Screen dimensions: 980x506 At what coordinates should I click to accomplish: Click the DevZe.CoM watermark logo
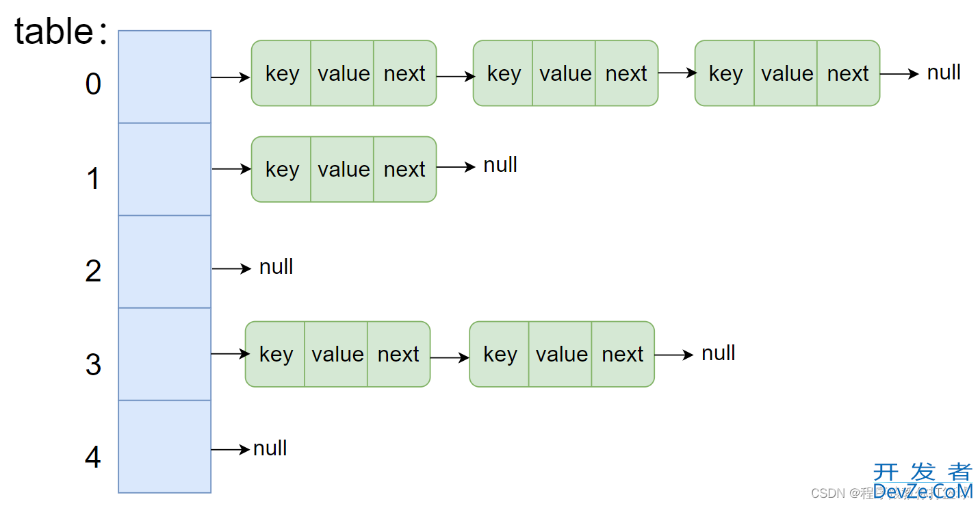(923, 481)
